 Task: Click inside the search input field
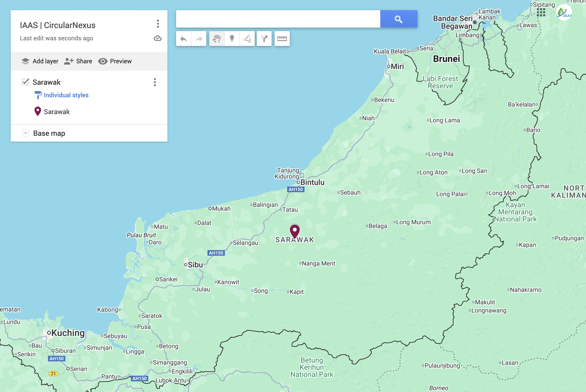pyautogui.click(x=278, y=19)
